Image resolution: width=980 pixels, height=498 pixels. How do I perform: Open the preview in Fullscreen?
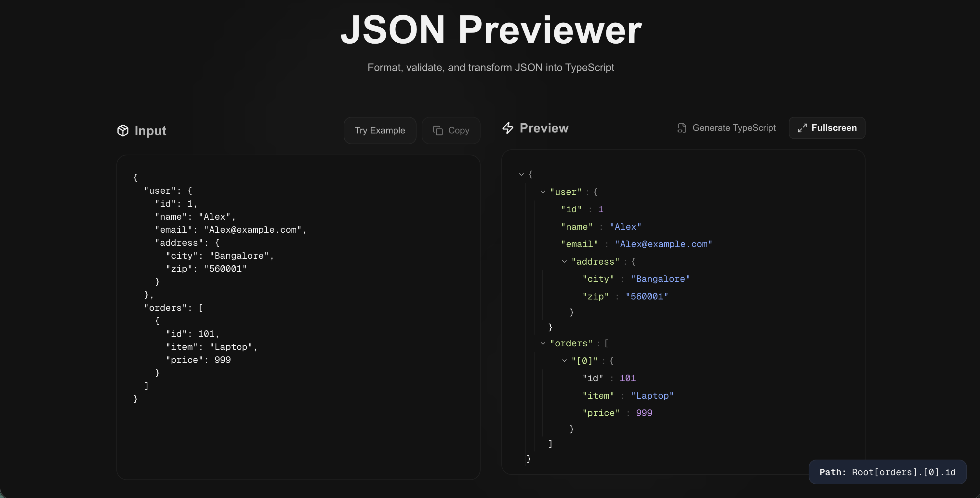click(x=827, y=128)
